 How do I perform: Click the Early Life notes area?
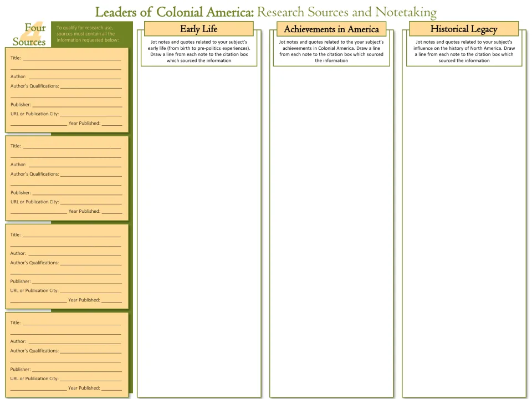(x=199, y=231)
